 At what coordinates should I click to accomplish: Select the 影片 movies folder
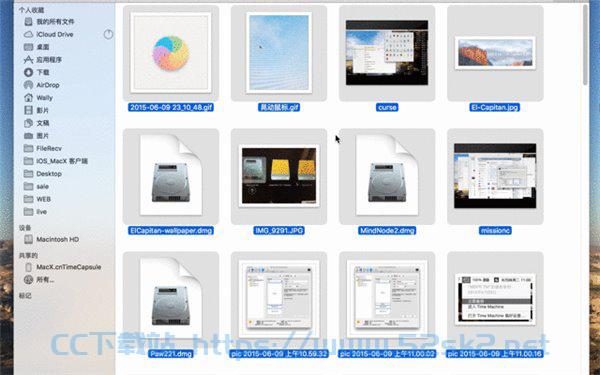(42, 110)
